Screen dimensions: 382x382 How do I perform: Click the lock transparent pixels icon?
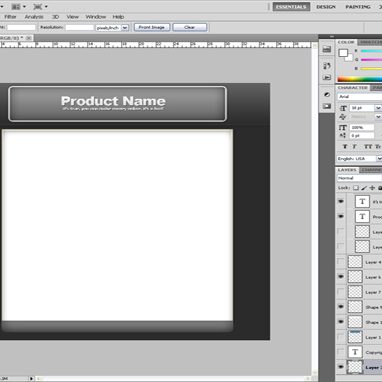tap(356, 188)
